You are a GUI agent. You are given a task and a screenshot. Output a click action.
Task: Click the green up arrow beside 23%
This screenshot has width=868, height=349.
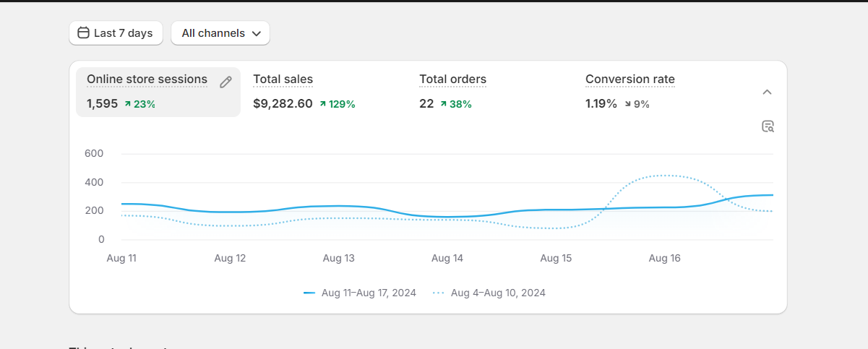pyautogui.click(x=127, y=104)
